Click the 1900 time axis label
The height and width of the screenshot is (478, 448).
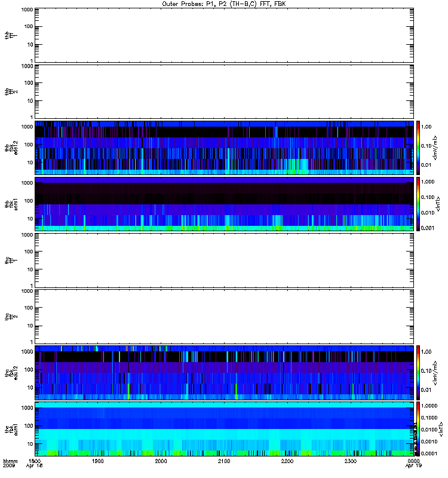[x=98, y=461]
